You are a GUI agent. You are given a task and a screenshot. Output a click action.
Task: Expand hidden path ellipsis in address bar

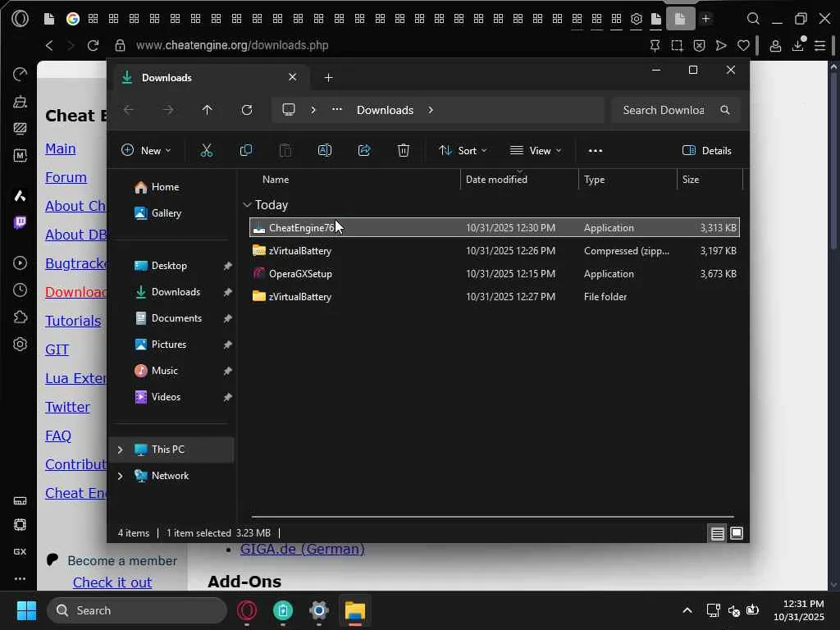coord(336,109)
